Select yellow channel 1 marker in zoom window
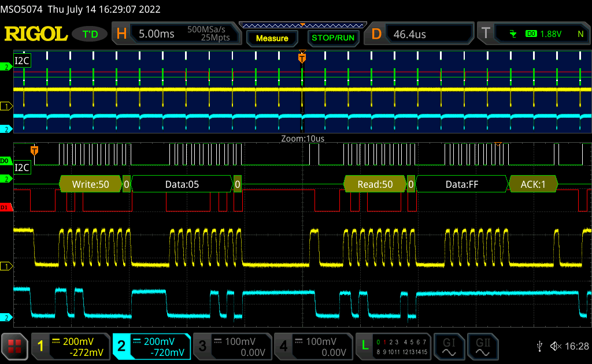The height and width of the screenshot is (364, 592). pos(6,266)
